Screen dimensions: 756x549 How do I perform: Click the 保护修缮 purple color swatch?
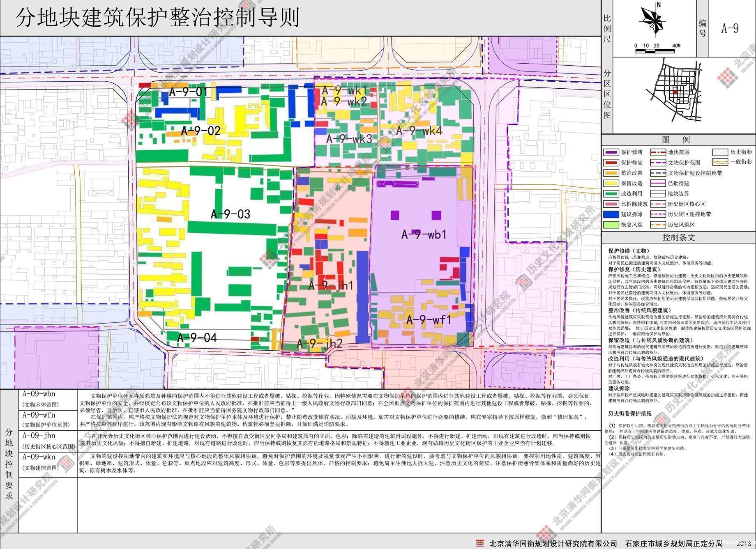[x=611, y=152]
